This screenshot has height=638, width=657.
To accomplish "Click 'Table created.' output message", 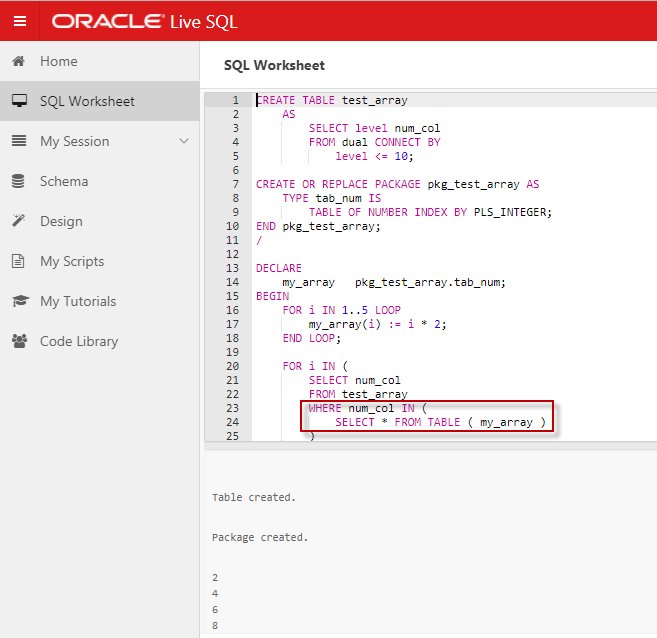I will 254,497.
